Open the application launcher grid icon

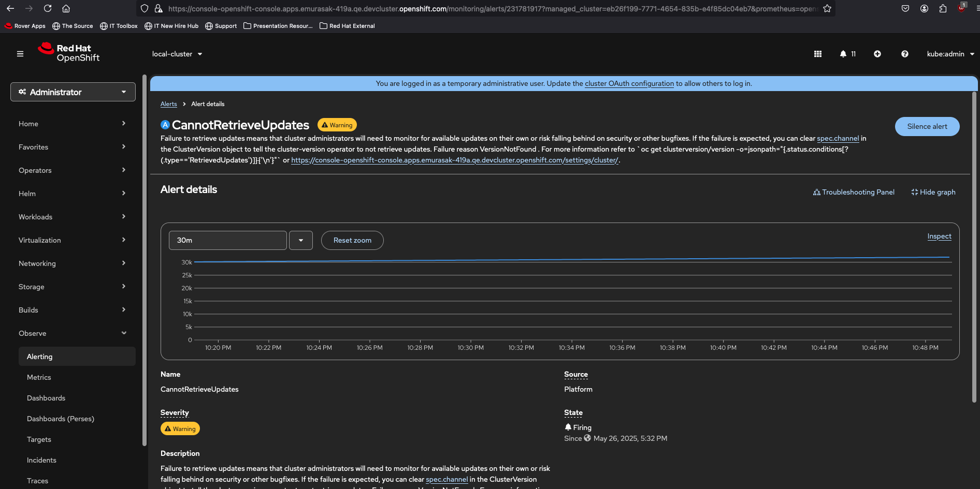[818, 54]
